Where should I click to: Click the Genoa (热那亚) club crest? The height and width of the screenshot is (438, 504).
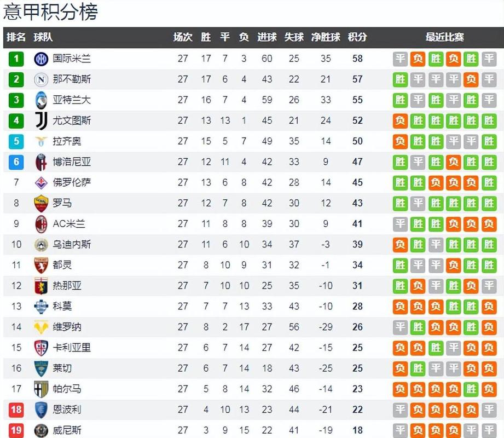coord(41,285)
